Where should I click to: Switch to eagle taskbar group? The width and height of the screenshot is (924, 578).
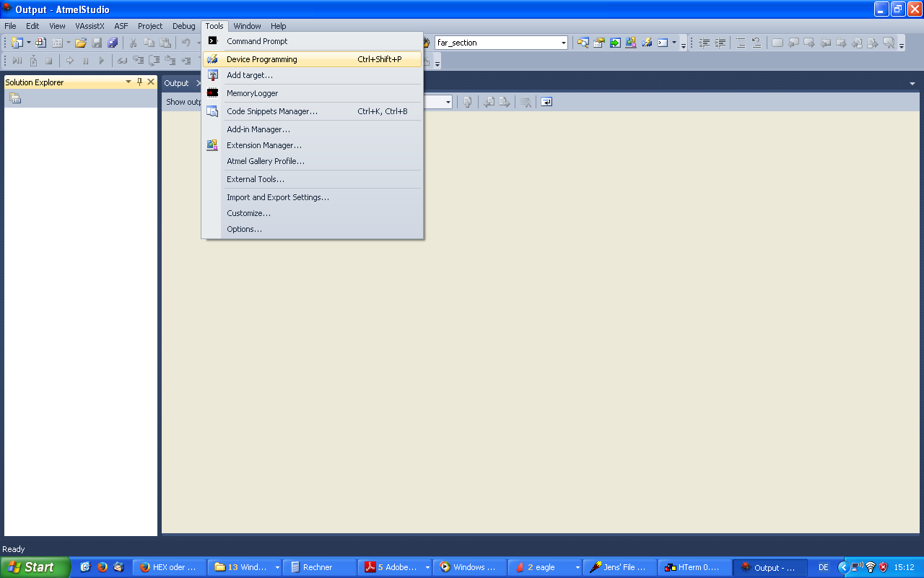click(x=545, y=567)
